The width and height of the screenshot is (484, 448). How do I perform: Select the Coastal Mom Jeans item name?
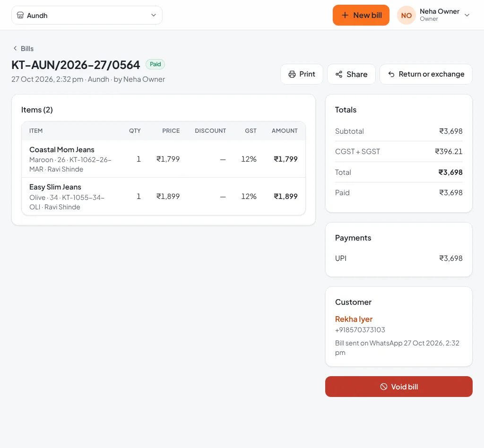pyautogui.click(x=62, y=150)
